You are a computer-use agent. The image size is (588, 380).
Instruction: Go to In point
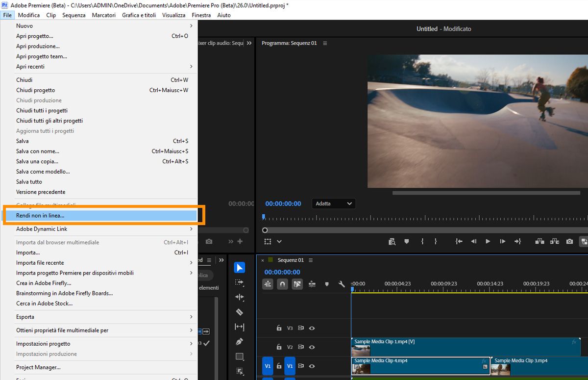tap(459, 241)
